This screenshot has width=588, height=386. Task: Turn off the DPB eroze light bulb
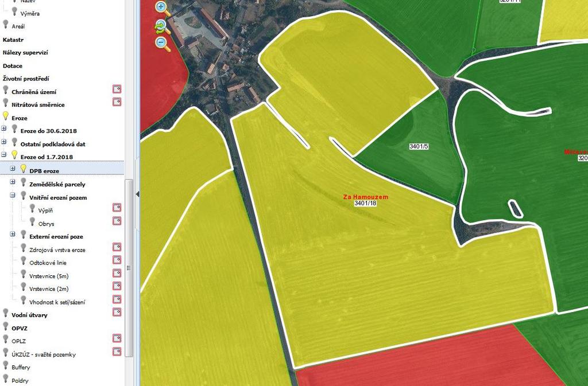[x=24, y=169]
